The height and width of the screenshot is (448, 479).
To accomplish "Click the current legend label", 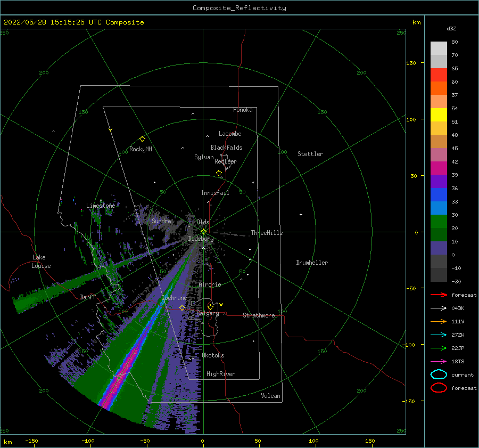I will (463, 374).
